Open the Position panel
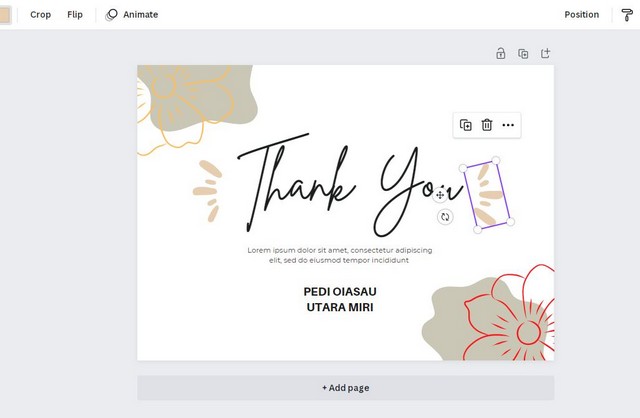This screenshot has height=418, width=640. tap(581, 15)
